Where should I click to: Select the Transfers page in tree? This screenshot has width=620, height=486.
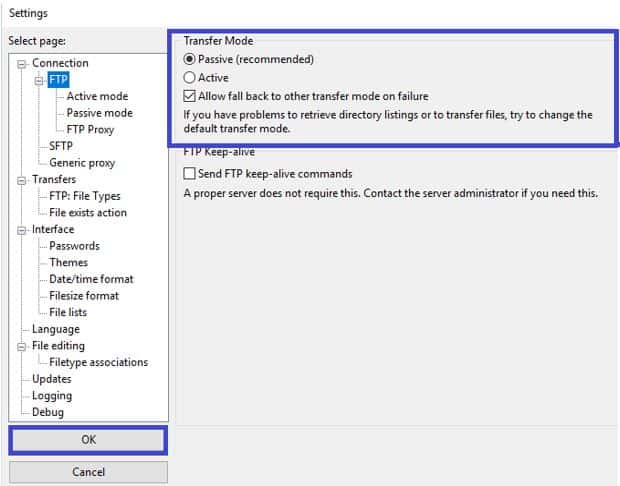click(x=54, y=180)
